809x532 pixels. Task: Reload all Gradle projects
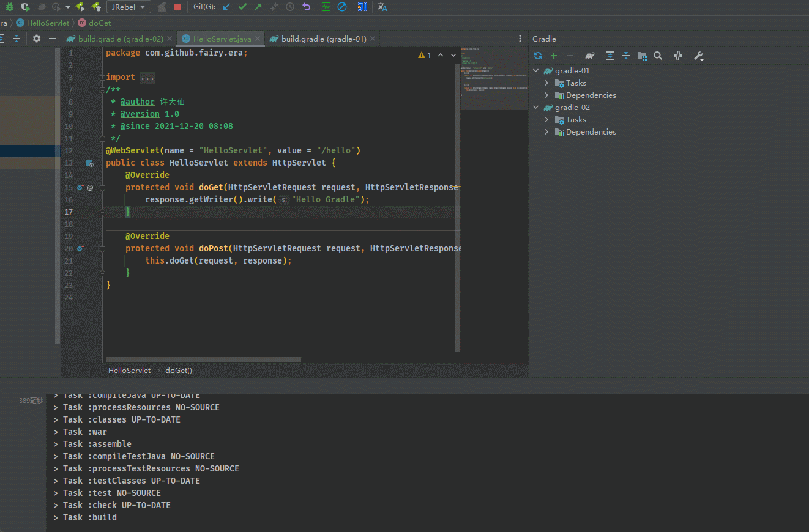tap(538, 56)
